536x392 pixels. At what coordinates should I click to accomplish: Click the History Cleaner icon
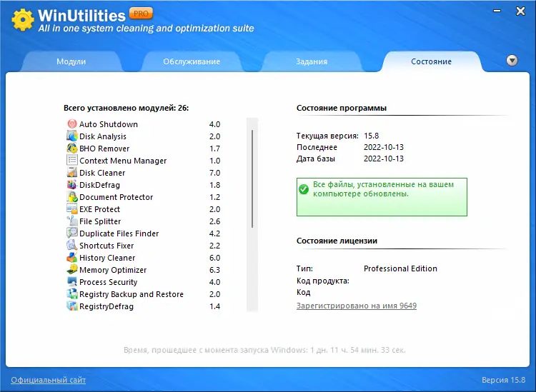71,258
